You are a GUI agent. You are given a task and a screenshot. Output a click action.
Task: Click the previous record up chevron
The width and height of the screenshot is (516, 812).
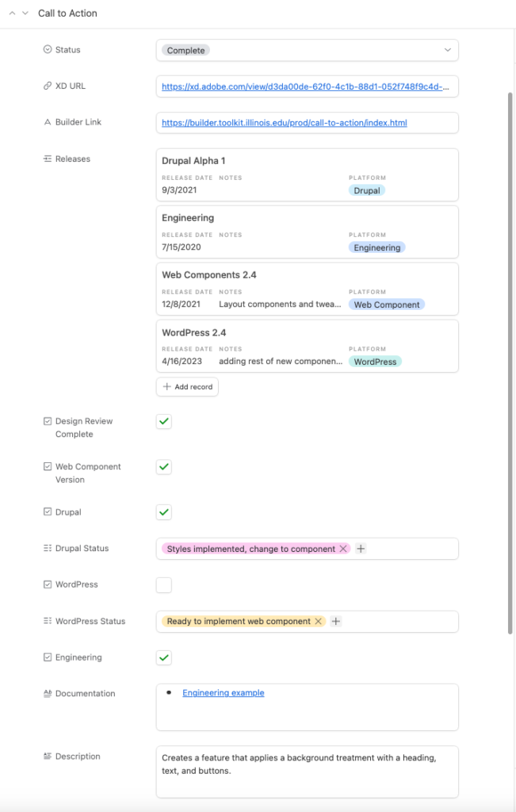[x=12, y=13]
